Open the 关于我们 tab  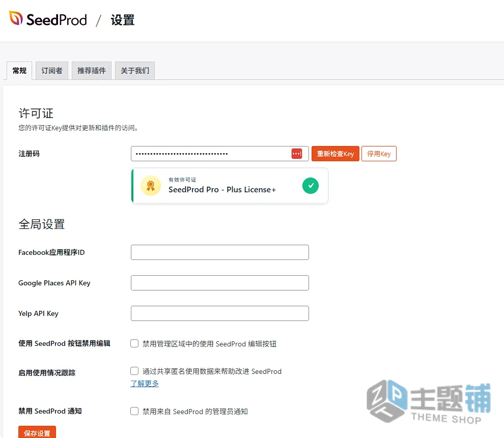coord(135,71)
